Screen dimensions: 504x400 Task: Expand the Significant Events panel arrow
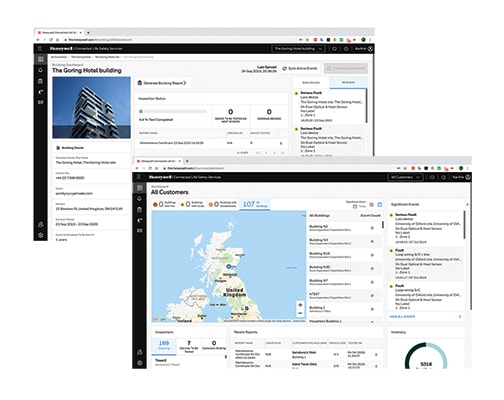click(x=467, y=204)
